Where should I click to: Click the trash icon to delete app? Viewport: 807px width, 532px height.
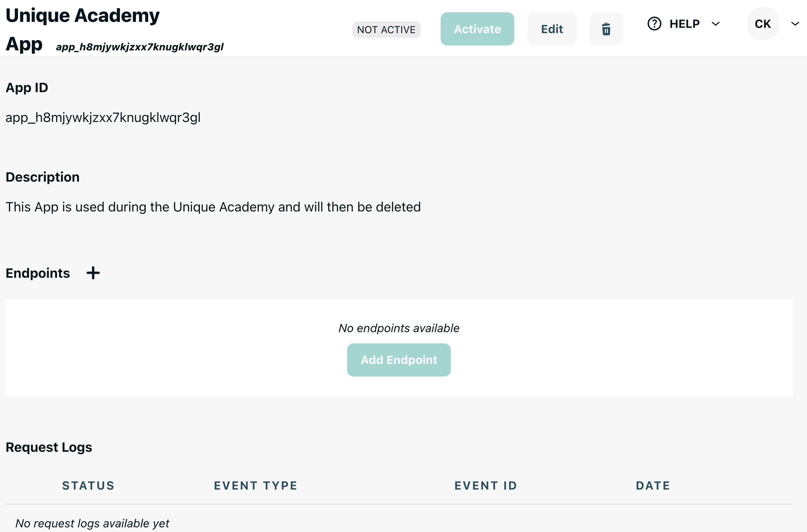[606, 29]
